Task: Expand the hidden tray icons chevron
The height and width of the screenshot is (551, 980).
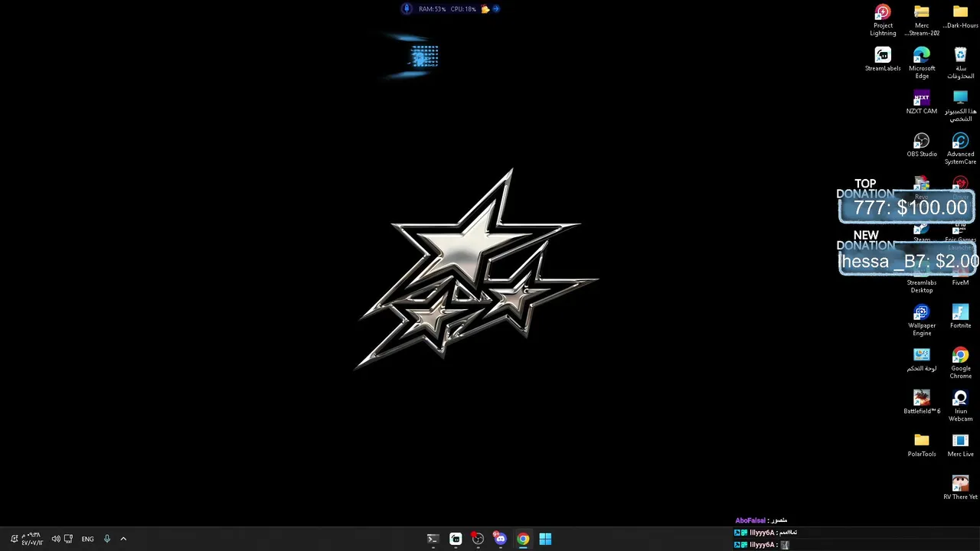Action: click(x=123, y=539)
